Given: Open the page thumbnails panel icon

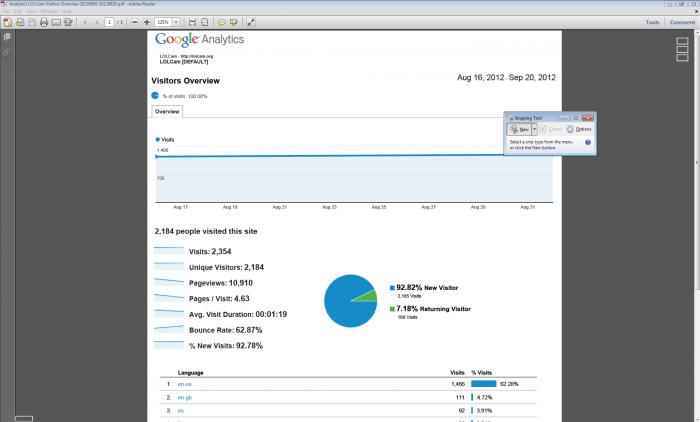Looking at the screenshot, I should click(x=7, y=37).
